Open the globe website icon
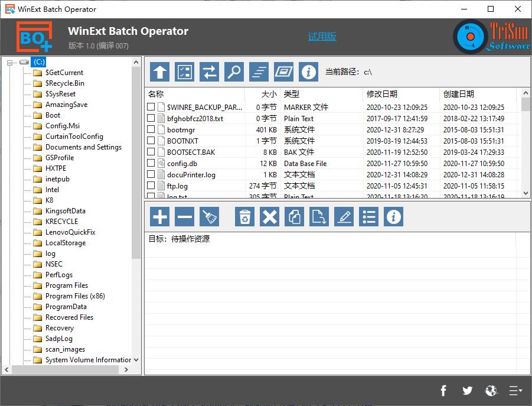The image size is (532, 406). click(x=491, y=391)
